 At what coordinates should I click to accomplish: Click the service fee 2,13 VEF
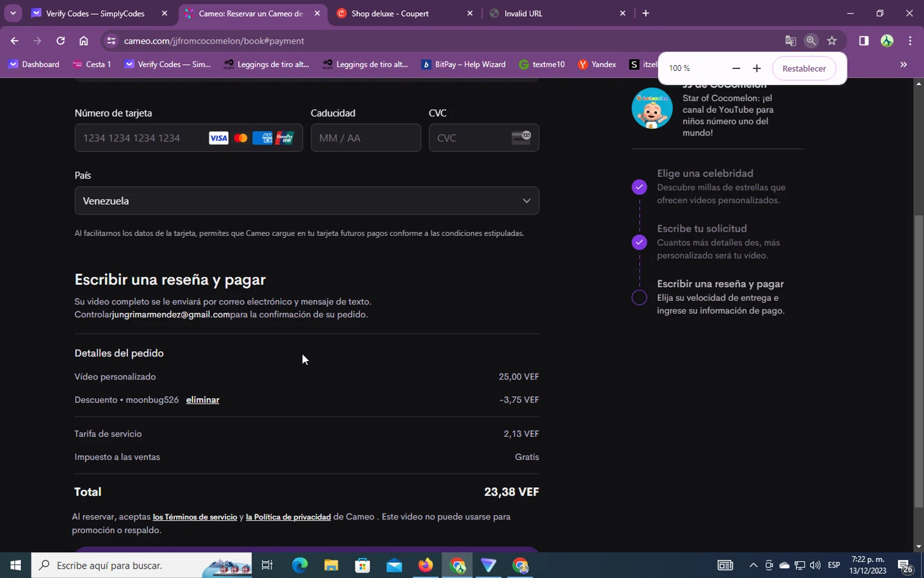[x=521, y=434]
